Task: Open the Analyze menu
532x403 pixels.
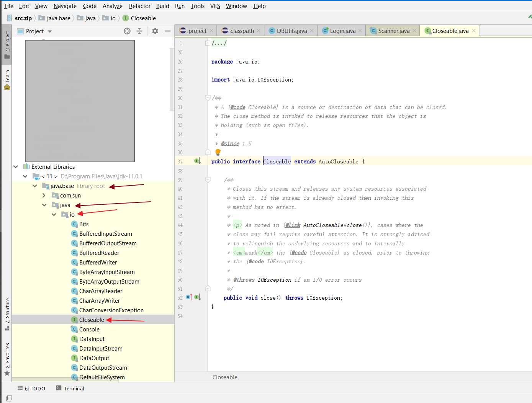Action: pos(112,6)
